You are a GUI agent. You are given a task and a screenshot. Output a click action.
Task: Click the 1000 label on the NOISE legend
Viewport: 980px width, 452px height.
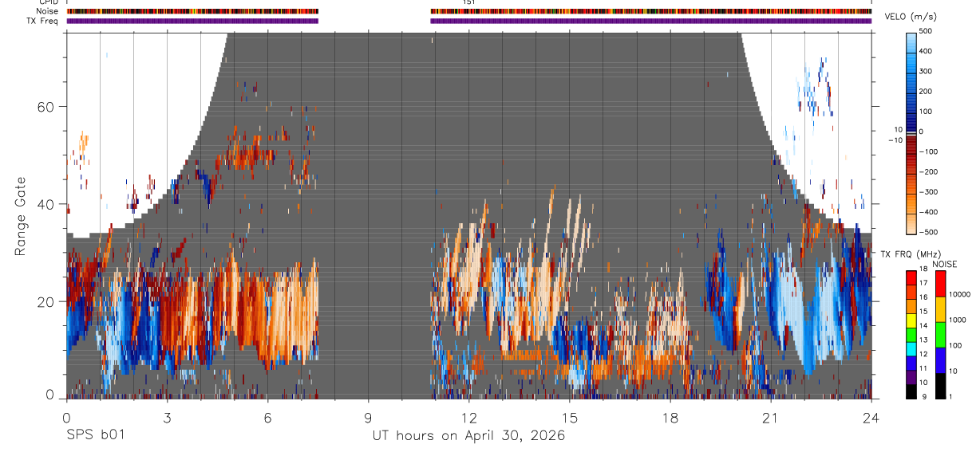[957, 320]
